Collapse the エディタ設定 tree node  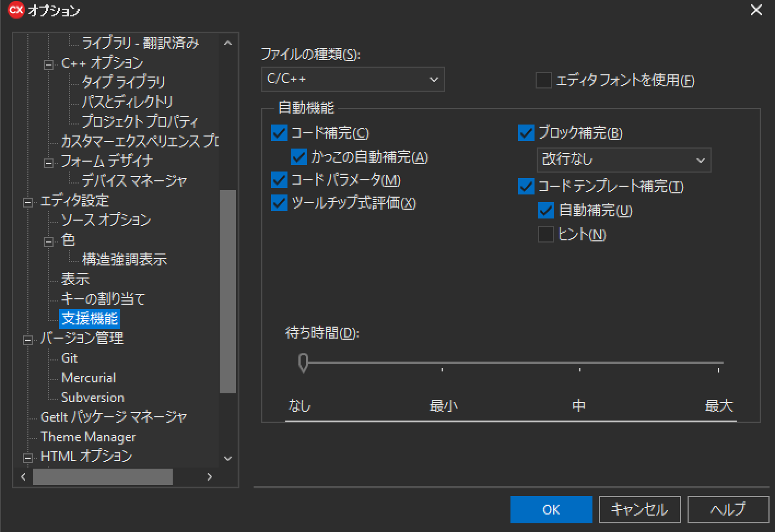tap(28, 202)
